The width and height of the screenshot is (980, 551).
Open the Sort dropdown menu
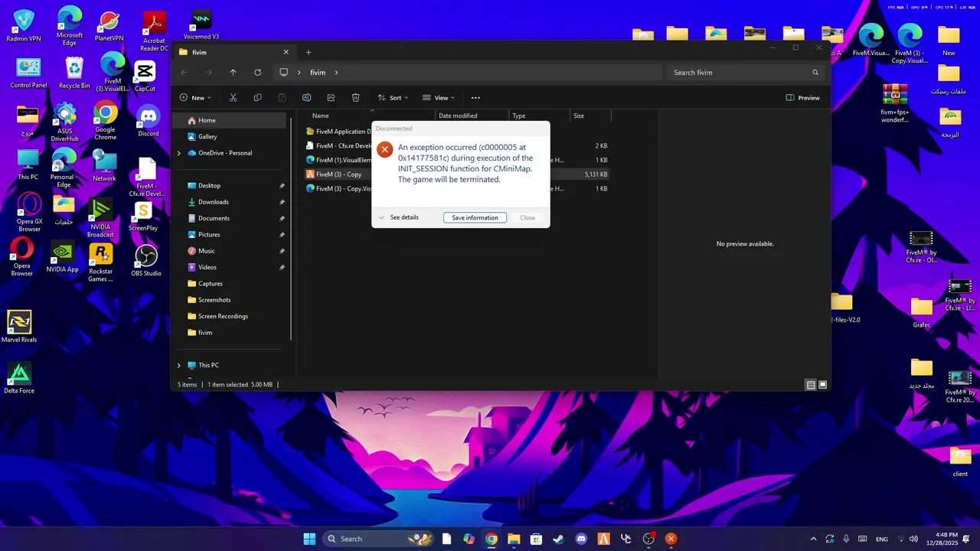[393, 98]
